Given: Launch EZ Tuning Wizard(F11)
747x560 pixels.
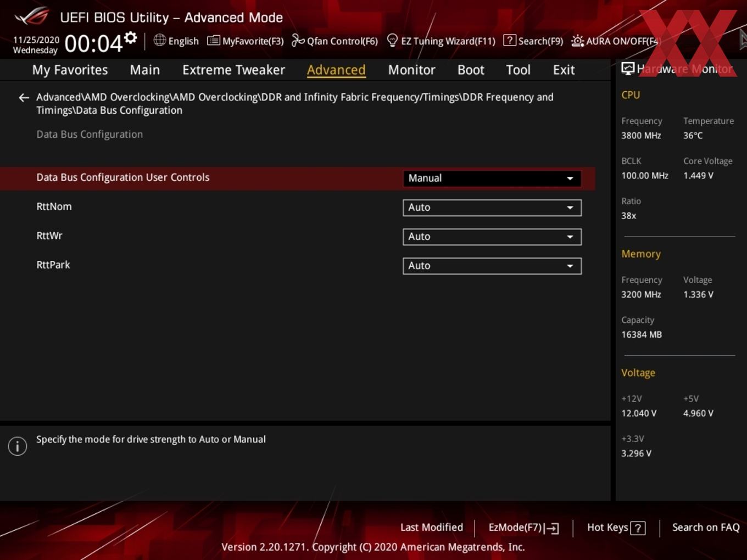Looking at the screenshot, I should (x=441, y=41).
